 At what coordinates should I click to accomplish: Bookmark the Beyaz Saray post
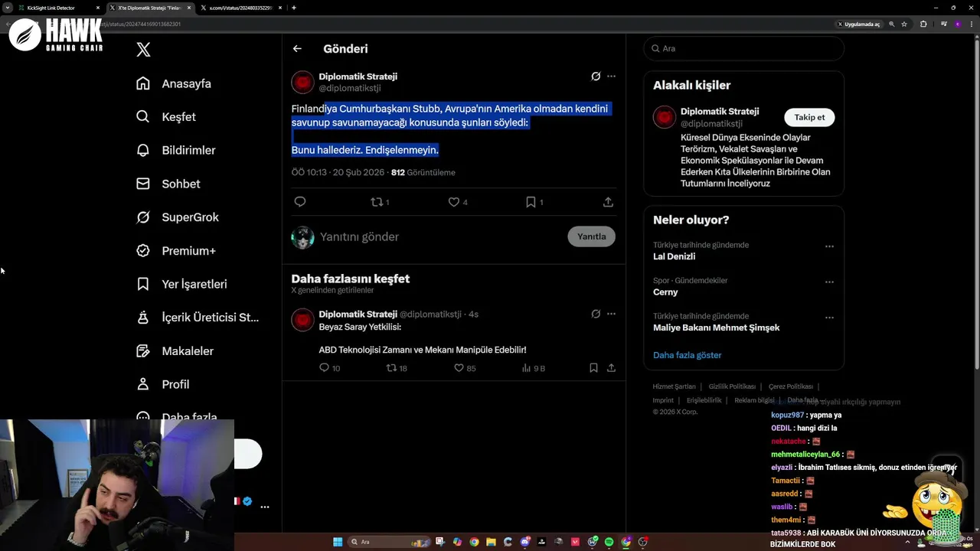593,368
